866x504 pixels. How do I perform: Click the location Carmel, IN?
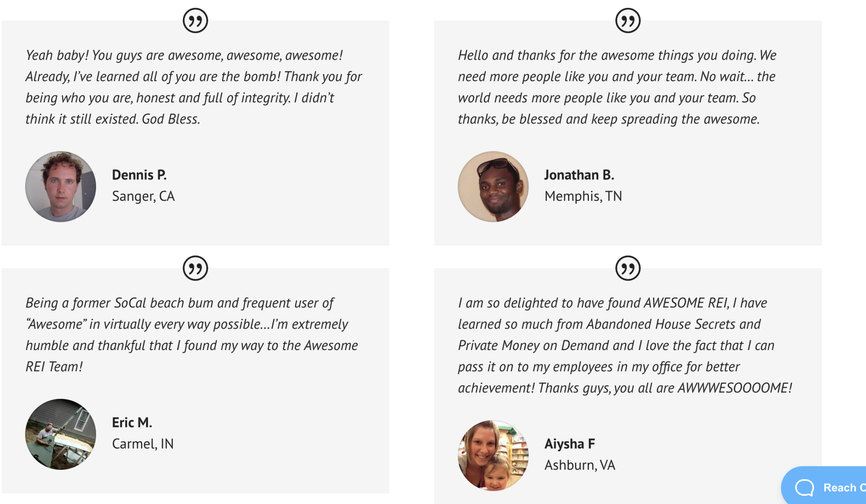pos(143,444)
